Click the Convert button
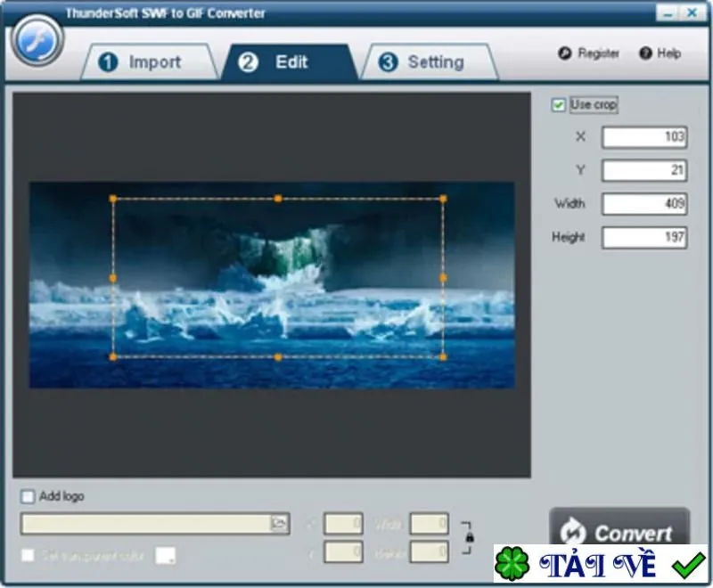Image resolution: width=713 pixels, height=588 pixels. coord(619,527)
